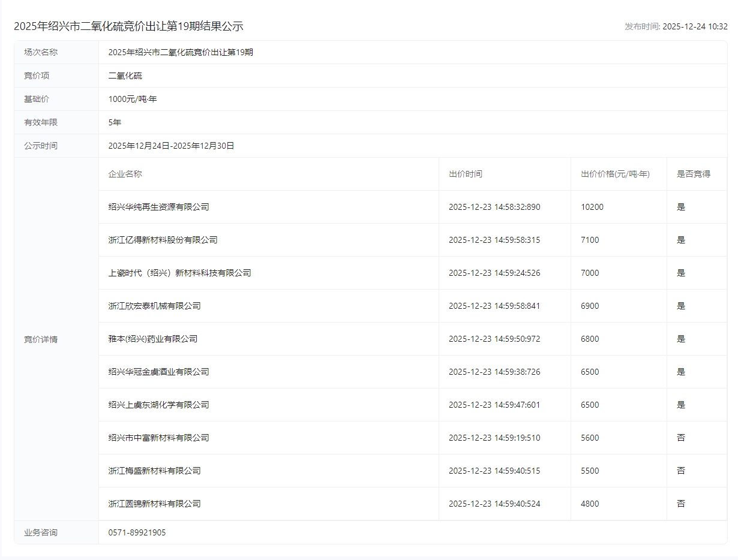Click the 否 result for 浙江圆锦新材料有限公司
The height and width of the screenshot is (560, 738).
(680, 504)
